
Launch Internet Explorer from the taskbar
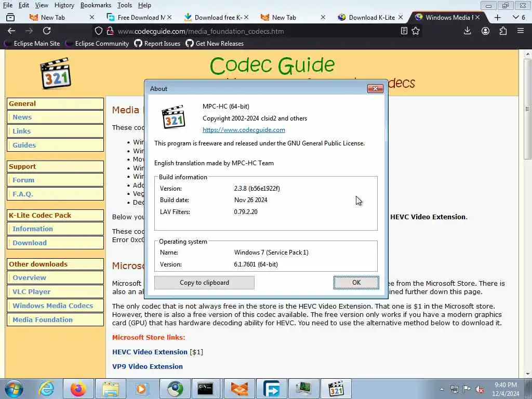46,389
